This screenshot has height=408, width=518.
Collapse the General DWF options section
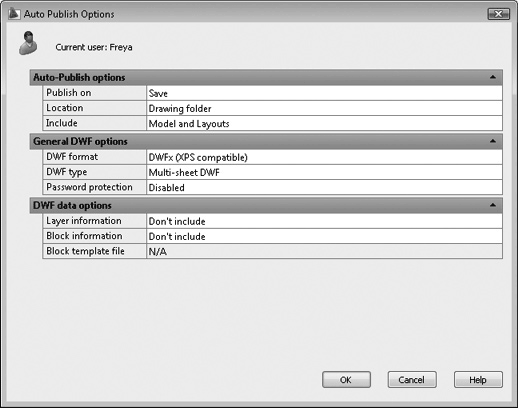pos(493,141)
